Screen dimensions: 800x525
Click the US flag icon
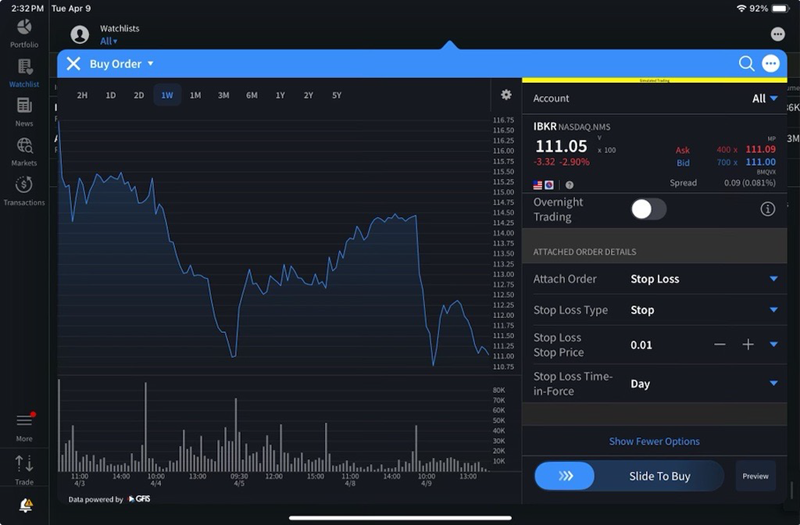point(538,185)
